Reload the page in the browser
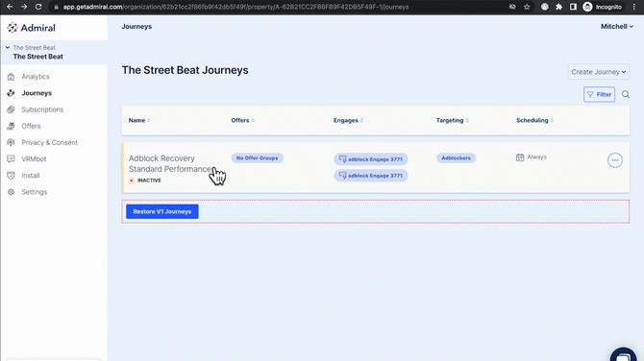 coord(38,7)
